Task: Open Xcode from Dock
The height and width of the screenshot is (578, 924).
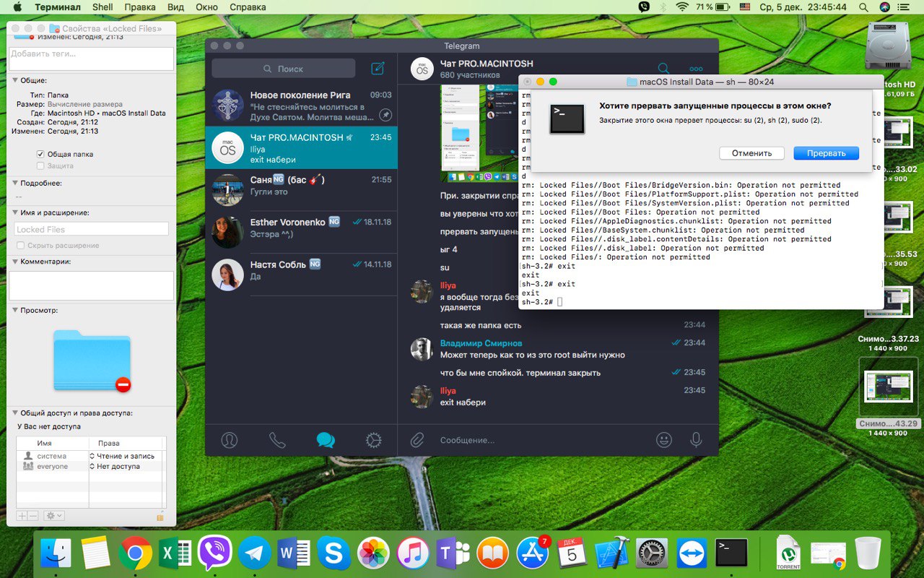Action: click(x=612, y=553)
